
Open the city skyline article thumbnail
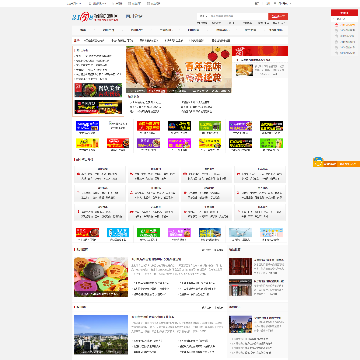[x=101, y=335]
